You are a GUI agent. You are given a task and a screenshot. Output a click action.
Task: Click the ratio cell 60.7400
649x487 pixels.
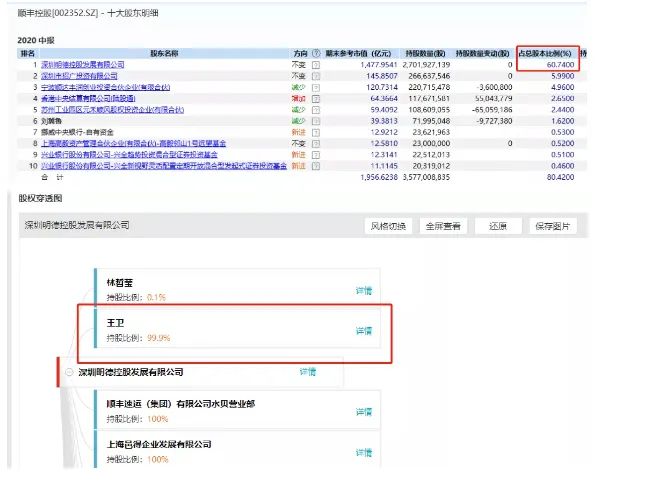pos(560,65)
